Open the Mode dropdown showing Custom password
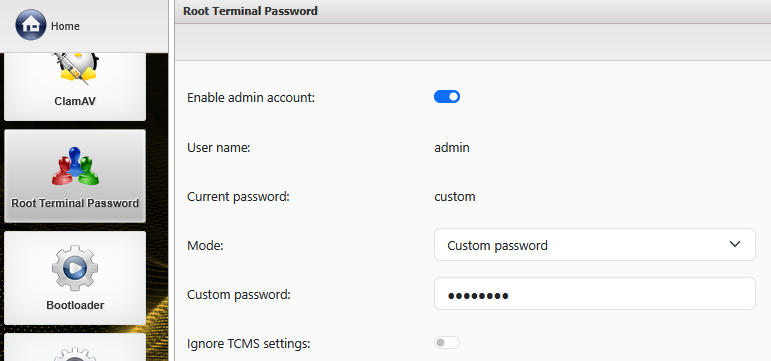 [x=594, y=244]
